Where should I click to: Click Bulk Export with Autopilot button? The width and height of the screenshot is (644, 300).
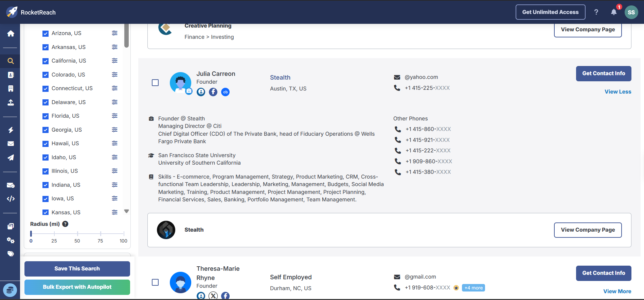77,287
